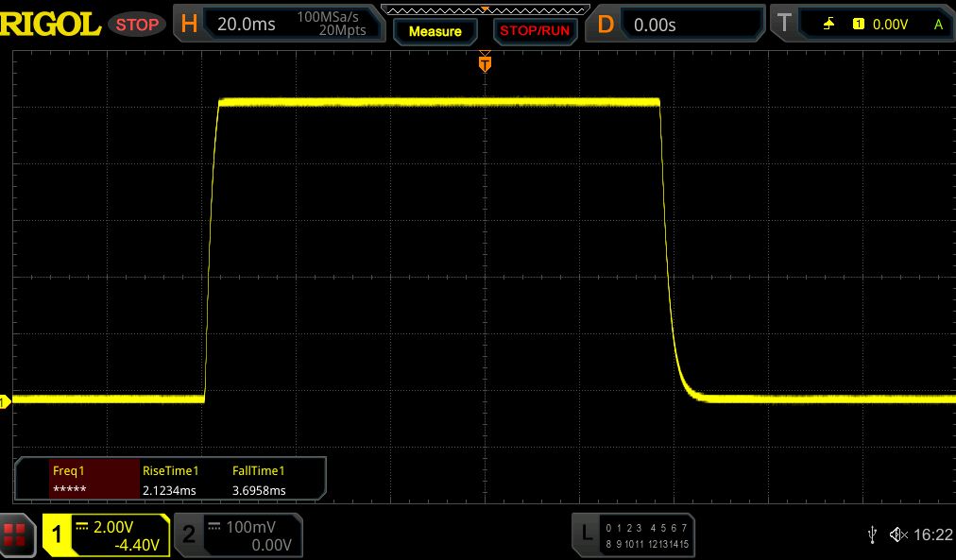Click the RIGOL logo
The height and width of the screenshot is (560, 956).
click(x=50, y=25)
